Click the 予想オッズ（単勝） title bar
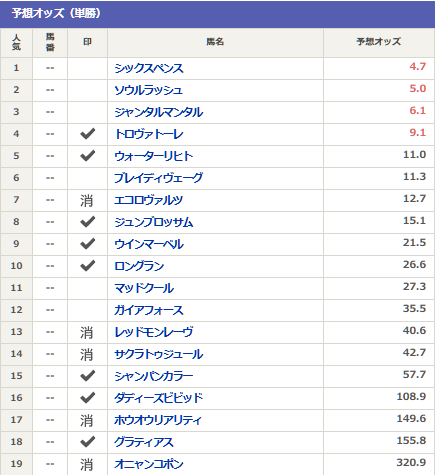Screen dimensions: 435x475 [217, 14]
